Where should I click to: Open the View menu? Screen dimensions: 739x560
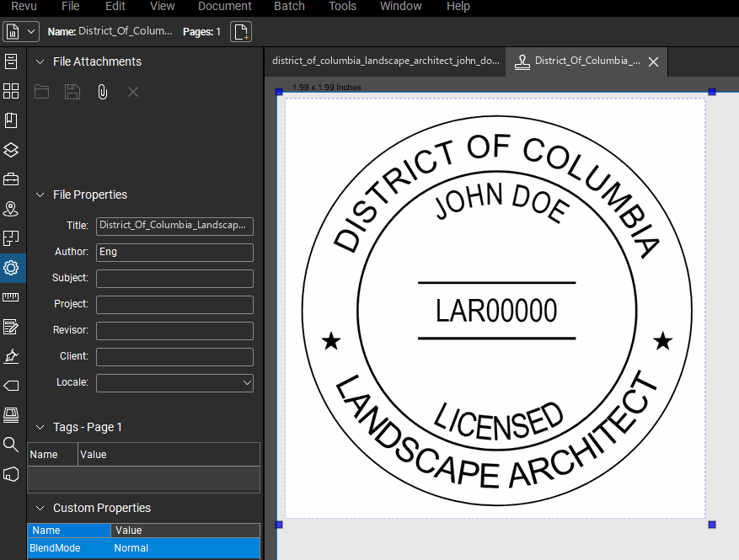pos(162,6)
